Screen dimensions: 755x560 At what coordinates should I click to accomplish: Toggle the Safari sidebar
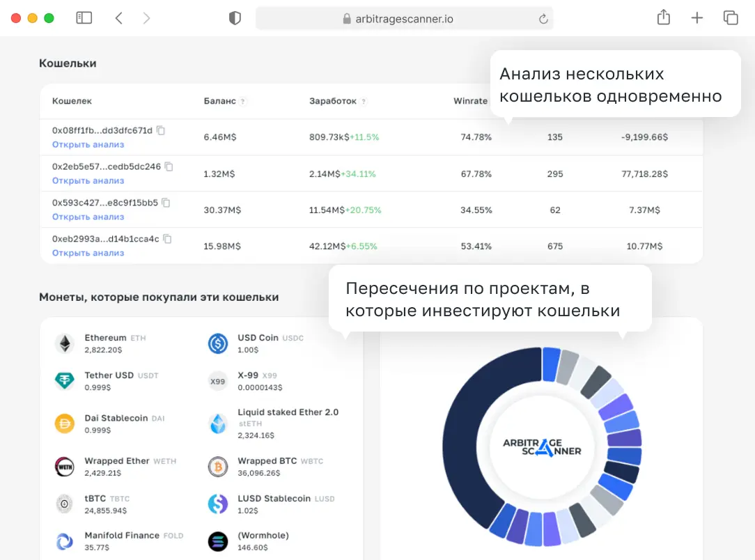click(x=84, y=17)
